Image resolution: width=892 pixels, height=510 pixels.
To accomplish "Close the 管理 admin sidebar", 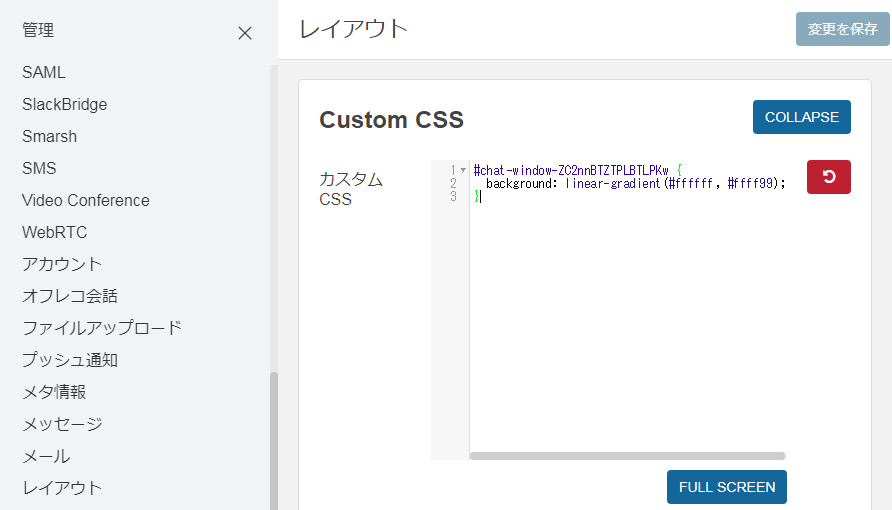I will click(245, 33).
